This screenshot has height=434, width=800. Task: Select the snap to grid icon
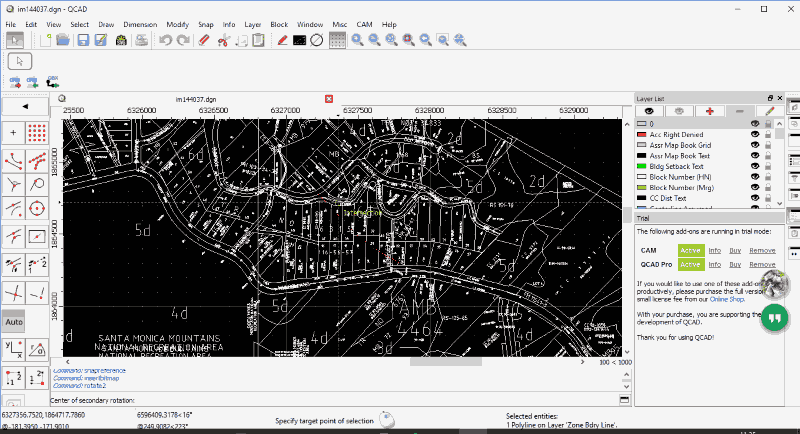pos(37,133)
